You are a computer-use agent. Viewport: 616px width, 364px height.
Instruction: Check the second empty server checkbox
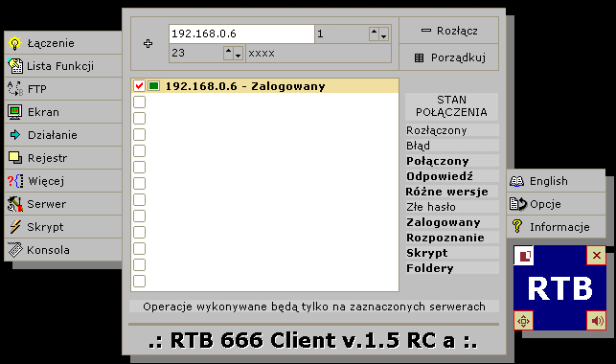[139, 118]
